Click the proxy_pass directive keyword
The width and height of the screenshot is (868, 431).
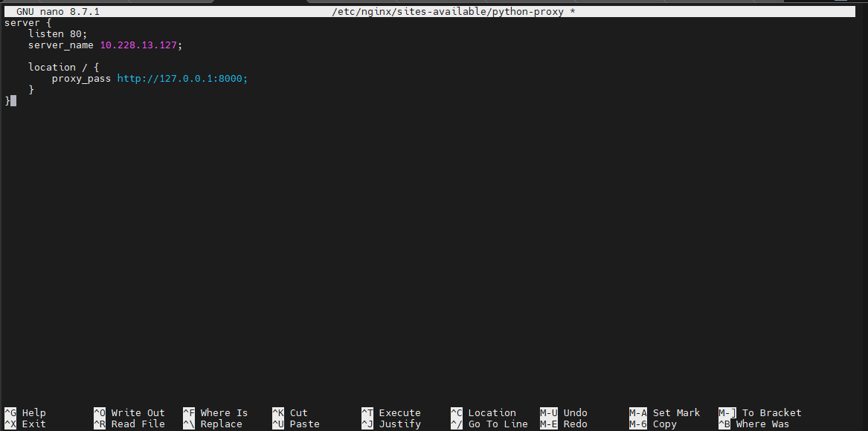(x=81, y=79)
